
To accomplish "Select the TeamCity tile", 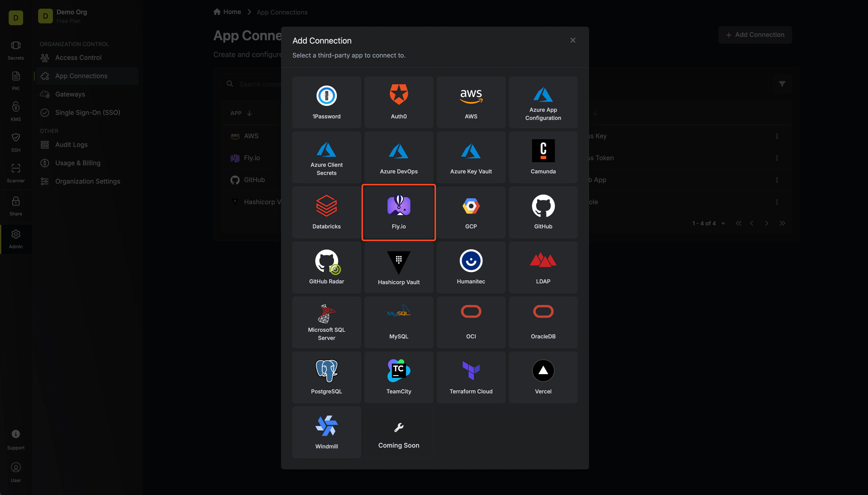I will (399, 377).
